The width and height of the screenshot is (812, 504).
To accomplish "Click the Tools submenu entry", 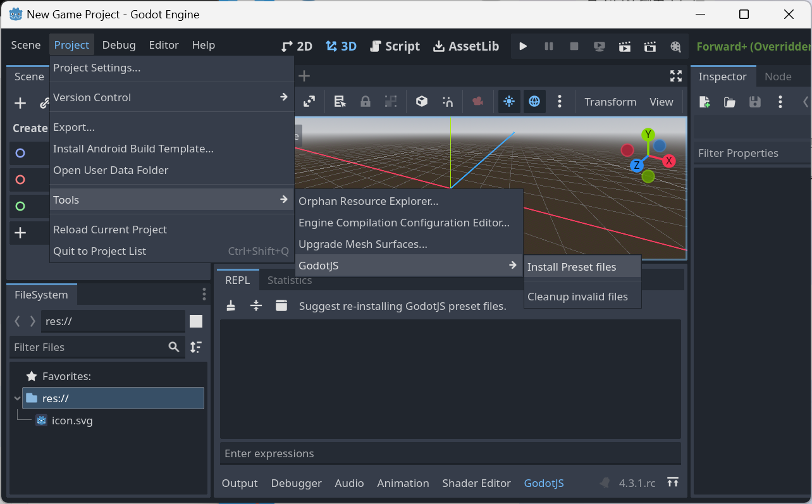I will [171, 200].
